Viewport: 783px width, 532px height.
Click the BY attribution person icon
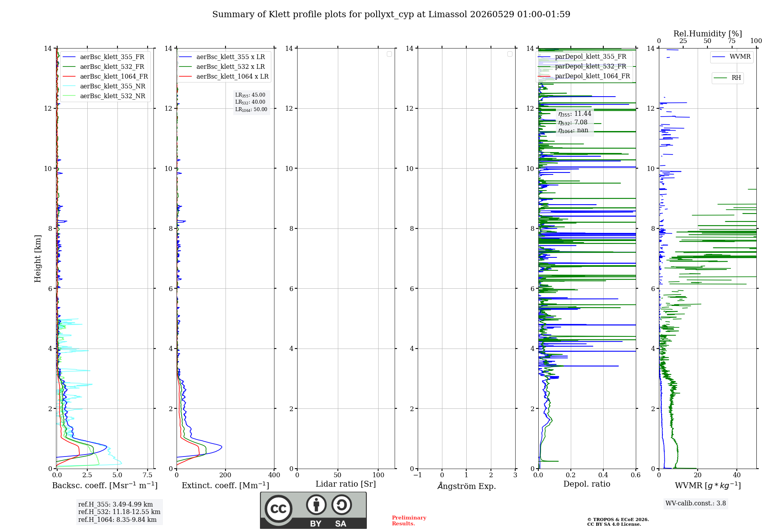click(316, 505)
